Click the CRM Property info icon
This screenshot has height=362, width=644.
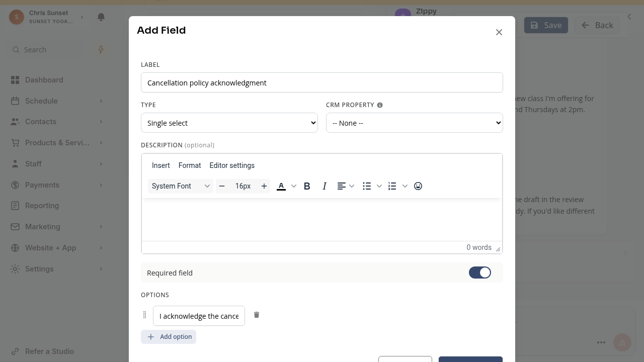coord(380,105)
